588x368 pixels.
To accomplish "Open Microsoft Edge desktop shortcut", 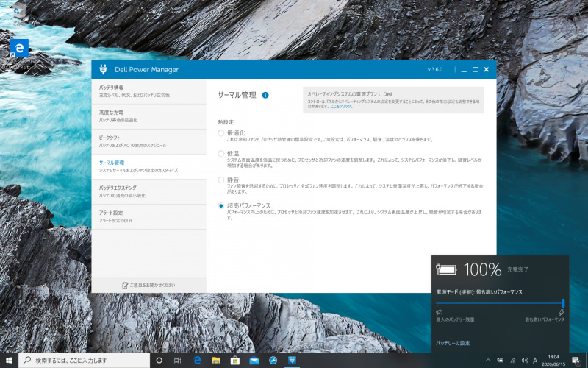I will click(20, 48).
